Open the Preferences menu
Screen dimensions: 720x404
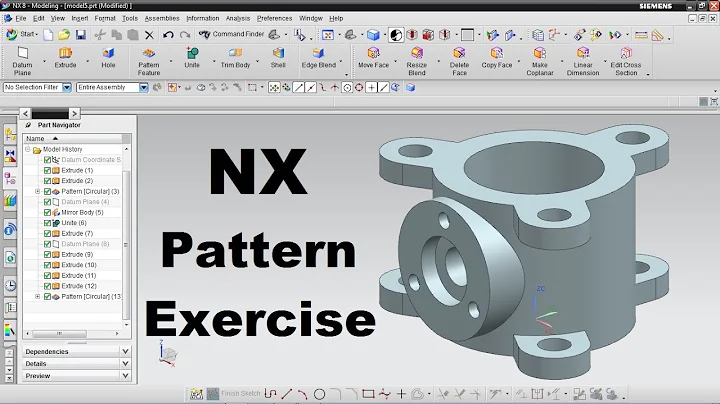pos(274,18)
